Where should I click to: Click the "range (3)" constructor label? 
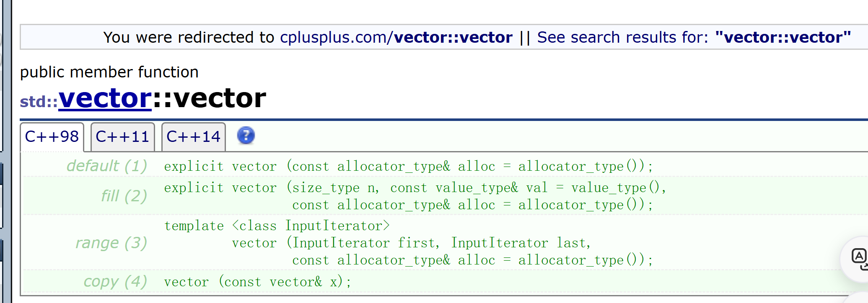(111, 243)
